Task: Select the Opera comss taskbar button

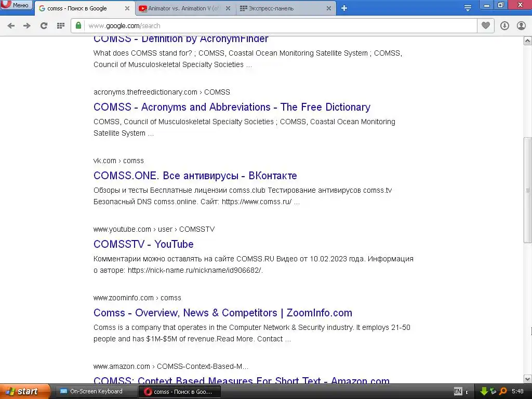Action: point(180,392)
